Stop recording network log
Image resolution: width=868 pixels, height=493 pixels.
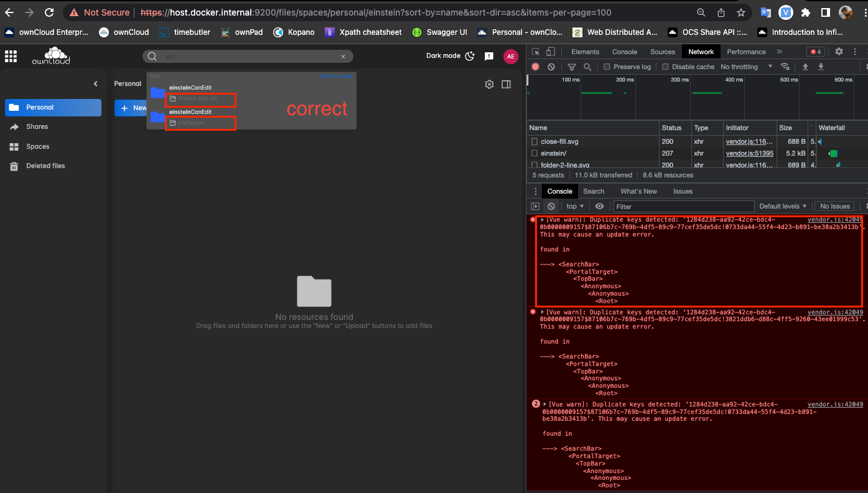(x=534, y=67)
